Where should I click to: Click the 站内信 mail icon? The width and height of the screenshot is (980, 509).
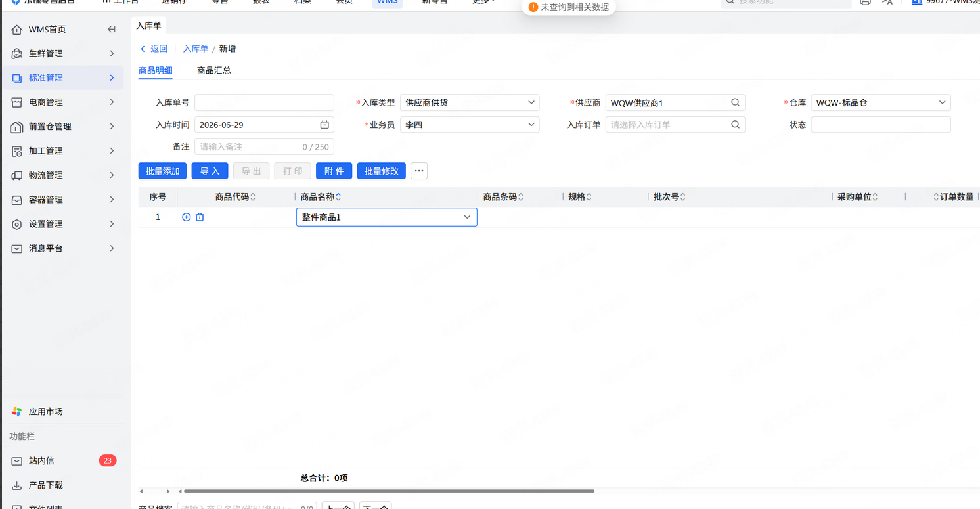pyautogui.click(x=17, y=461)
